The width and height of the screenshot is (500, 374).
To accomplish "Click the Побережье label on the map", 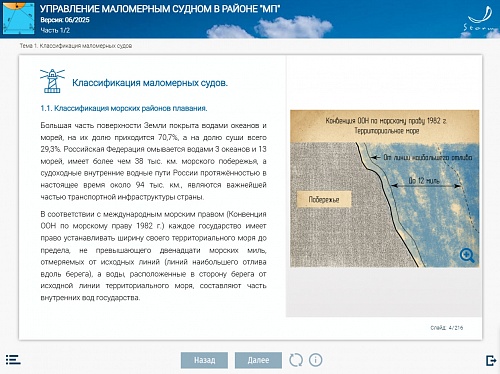I will [324, 199].
